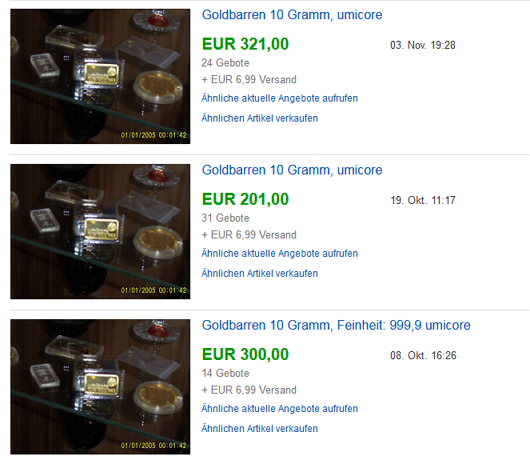530x460 pixels.
Task: Click the EUR 321,00 price
Action: point(245,44)
